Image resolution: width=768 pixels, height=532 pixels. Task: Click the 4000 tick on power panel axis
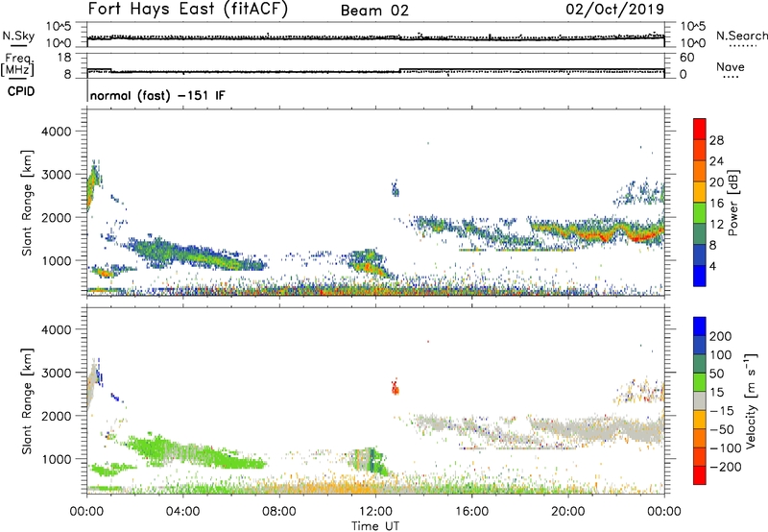(57, 132)
